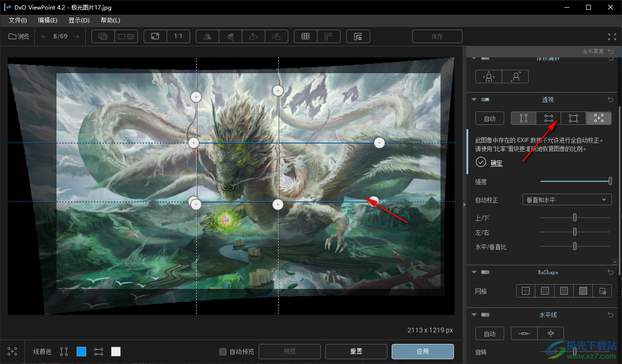Screen dimensions: 622x364
Task: Select force vertical parallels tool
Action: pyautogui.click(x=523, y=118)
